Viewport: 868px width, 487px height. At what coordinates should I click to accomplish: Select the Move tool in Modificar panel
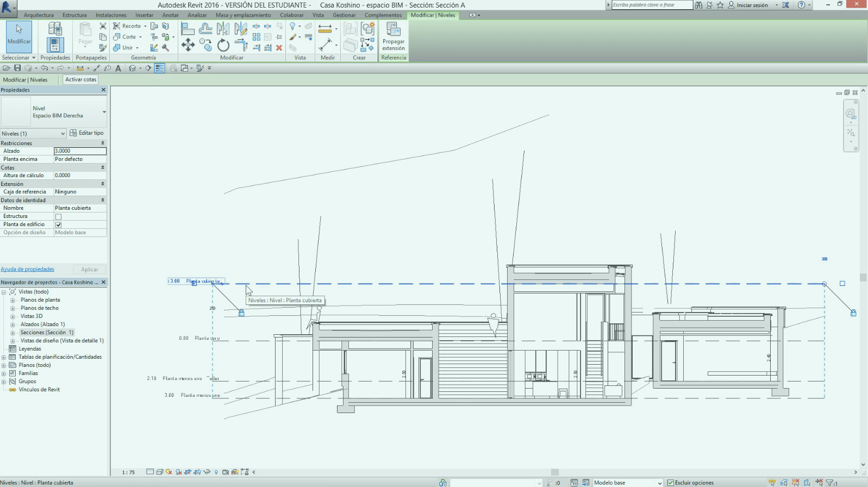[x=188, y=45]
